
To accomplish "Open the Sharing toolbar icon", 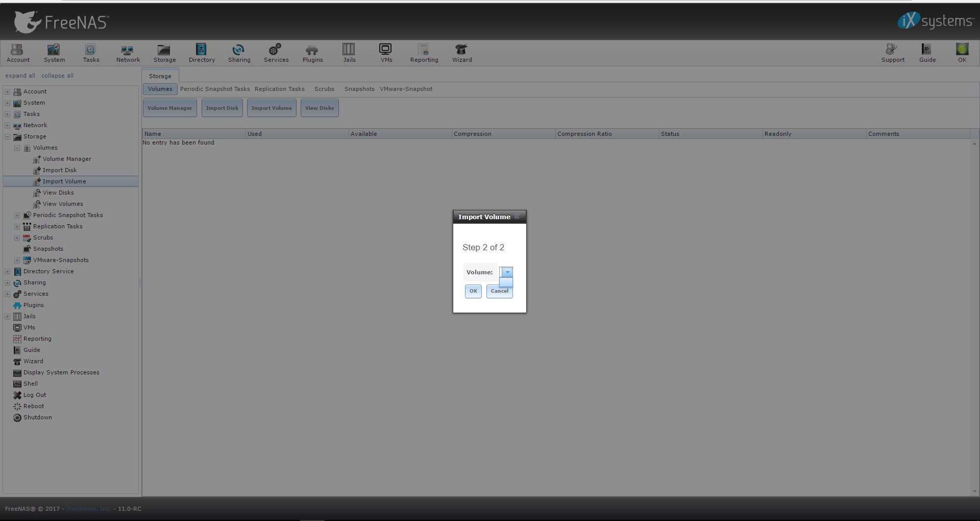I will click(239, 53).
